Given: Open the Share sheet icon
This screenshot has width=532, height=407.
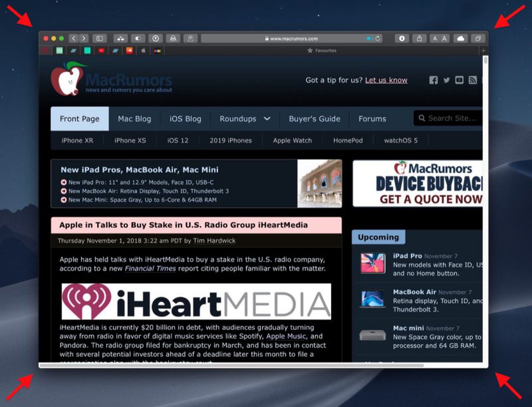Looking at the screenshot, I should [x=419, y=39].
